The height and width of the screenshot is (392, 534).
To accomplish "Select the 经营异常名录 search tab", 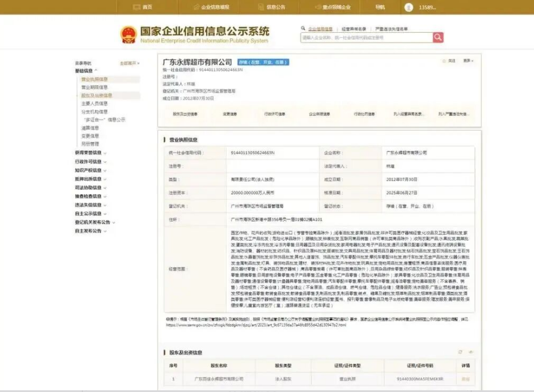I will coord(354,29).
